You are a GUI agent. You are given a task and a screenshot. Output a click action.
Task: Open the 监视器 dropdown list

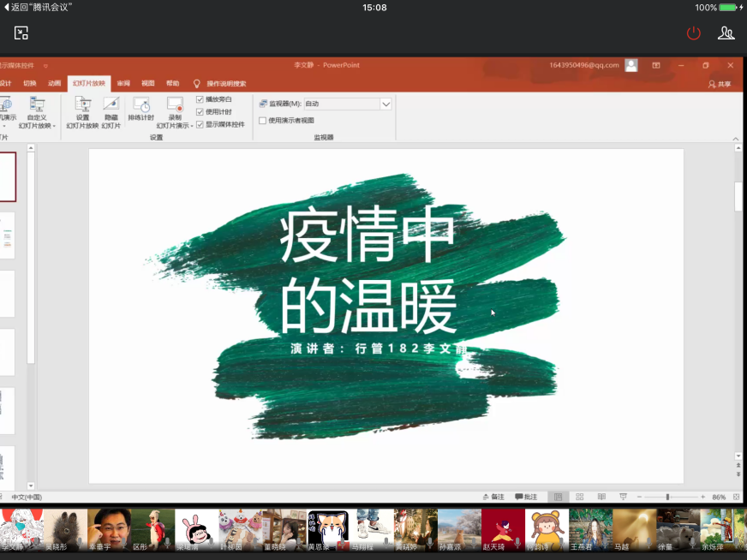tap(385, 104)
